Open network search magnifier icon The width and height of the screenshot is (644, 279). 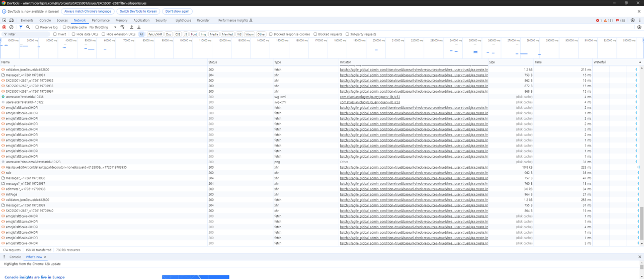click(x=28, y=27)
